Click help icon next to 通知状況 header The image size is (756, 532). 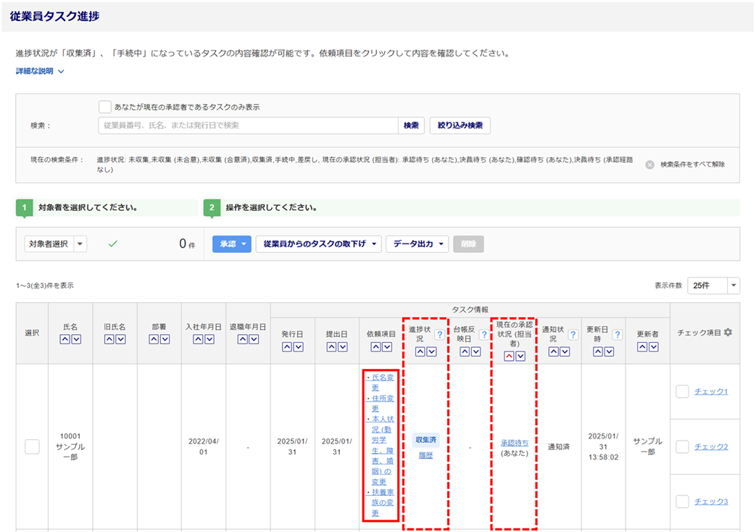click(573, 335)
